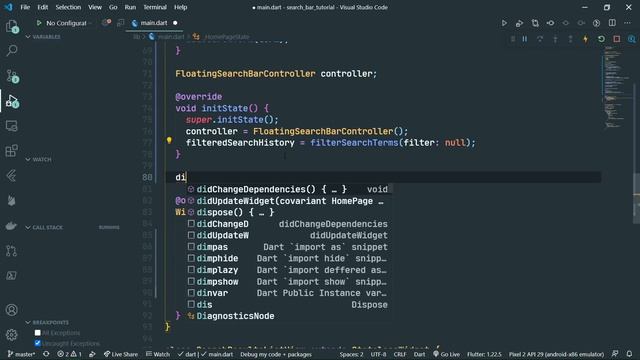Click the lightbulb code action on line 77
This screenshot has height=360, width=640.
tap(169, 141)
